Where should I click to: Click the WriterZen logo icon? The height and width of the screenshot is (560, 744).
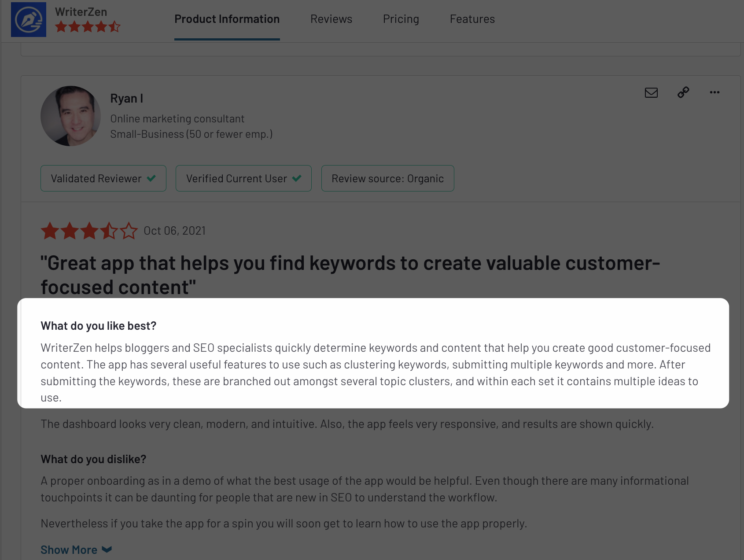[x=29, y=19]
